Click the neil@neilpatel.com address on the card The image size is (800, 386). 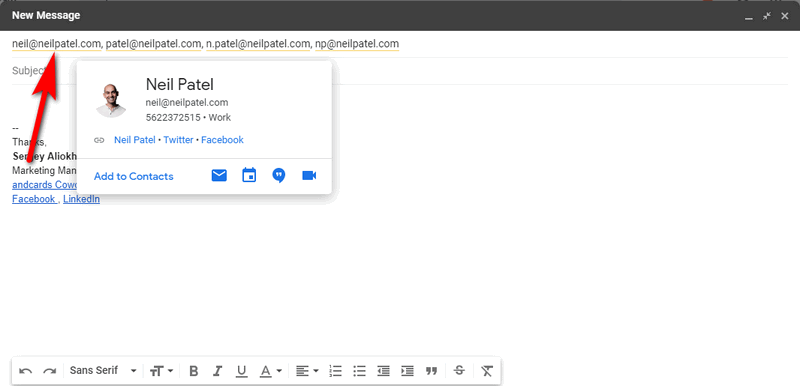(187, 102)
